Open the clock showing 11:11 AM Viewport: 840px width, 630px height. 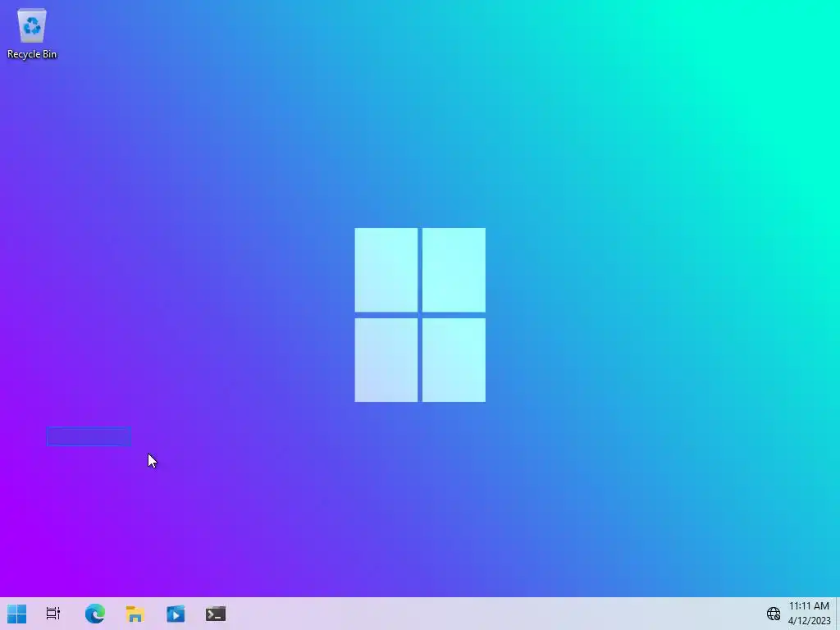click(x=809, y=614)
